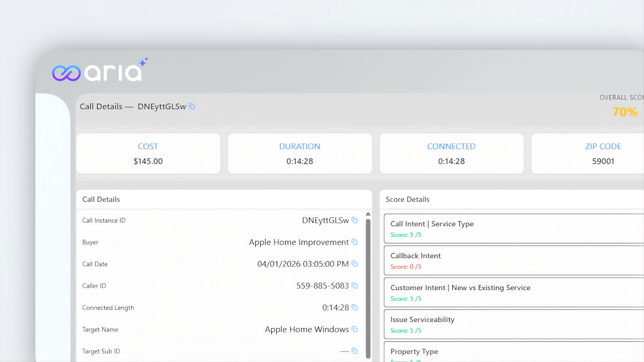Click the scroll-up arrow in Call Details
This screenshot has width=644, height=362.
point(368,214)
